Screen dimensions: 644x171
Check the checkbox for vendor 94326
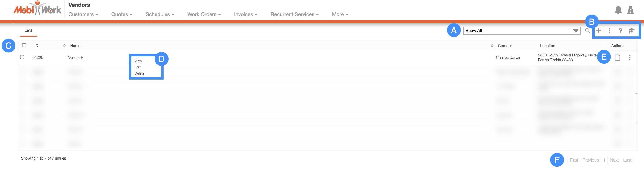coord(22,57)
